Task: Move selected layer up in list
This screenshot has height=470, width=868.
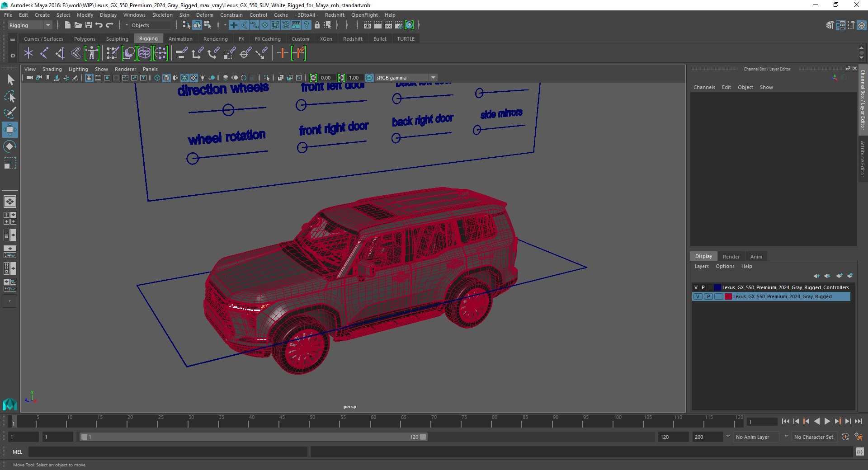Action: point(816,276)
